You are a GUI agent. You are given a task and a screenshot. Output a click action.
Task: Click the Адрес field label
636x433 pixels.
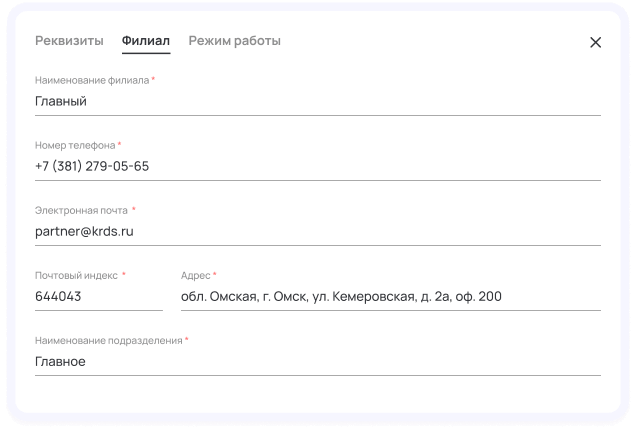(x=195, y=275)
